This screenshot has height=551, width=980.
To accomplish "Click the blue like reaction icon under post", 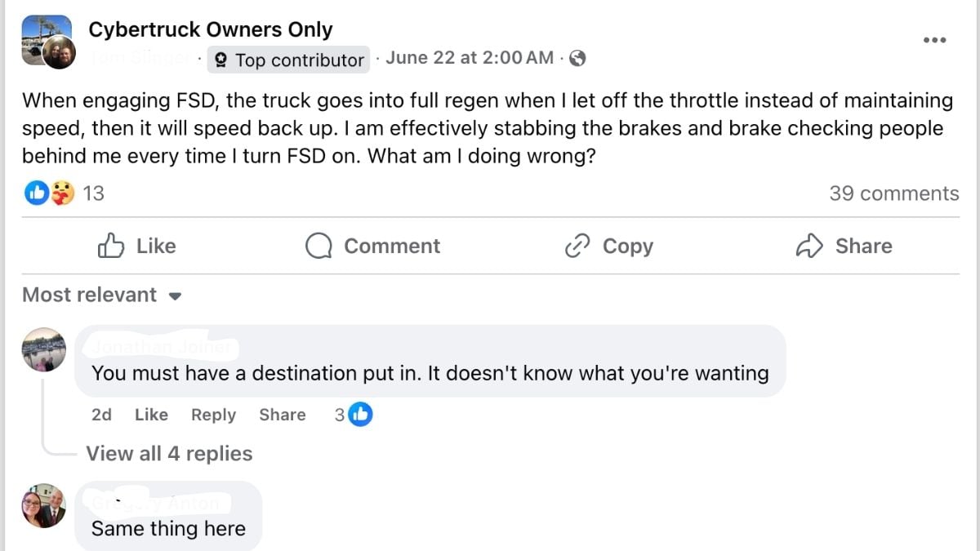I will [37, 193].
